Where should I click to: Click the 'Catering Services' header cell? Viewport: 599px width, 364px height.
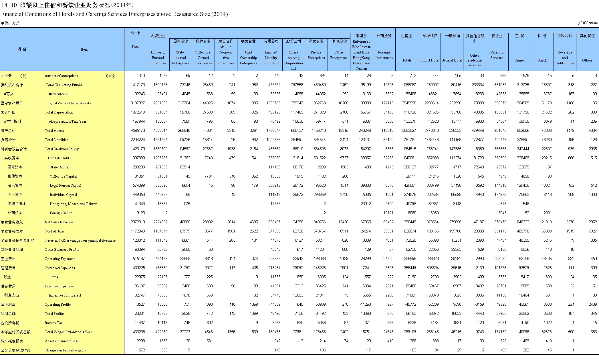point(497,55)
